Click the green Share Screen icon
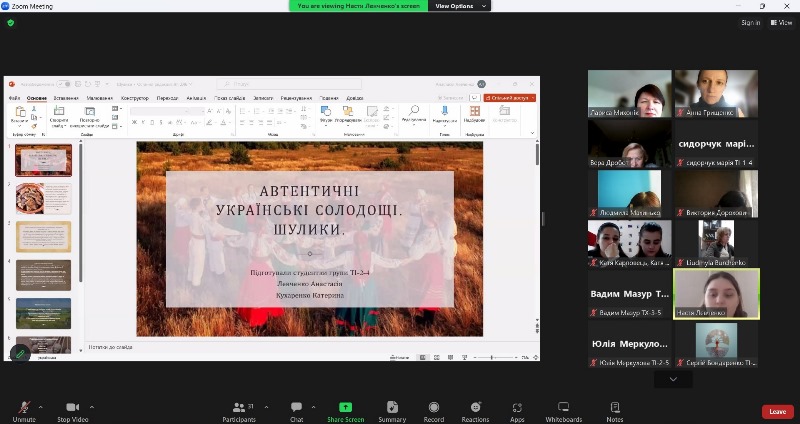The image size is (800, 424). (x=345, y=408)
